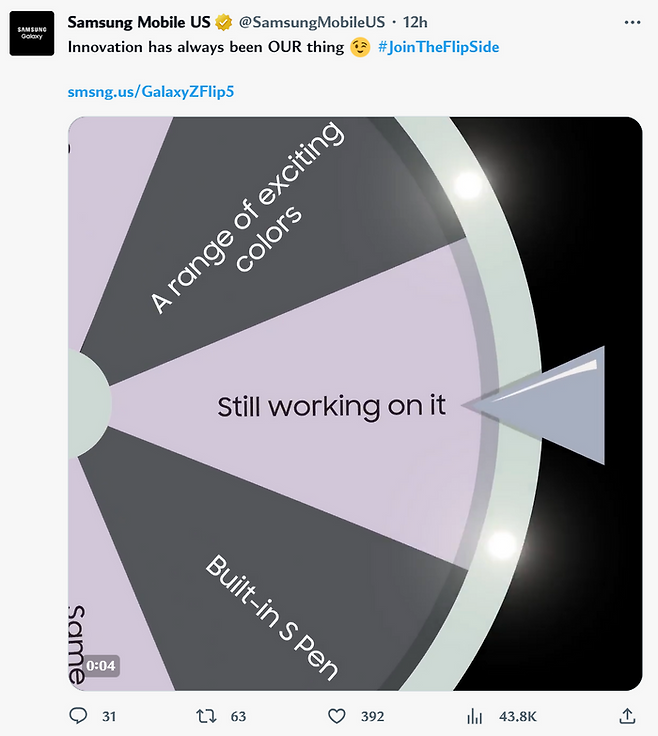The height and width of the screenshot is (736, 658).
Task: Click the share upload icon
Action: pyautogui.click(x=627, y=716)
